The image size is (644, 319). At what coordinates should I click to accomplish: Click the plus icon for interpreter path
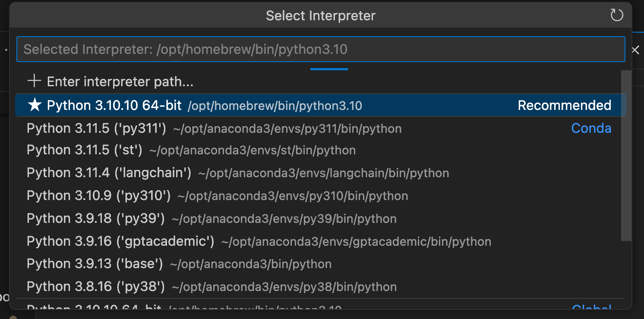[34, 81]
